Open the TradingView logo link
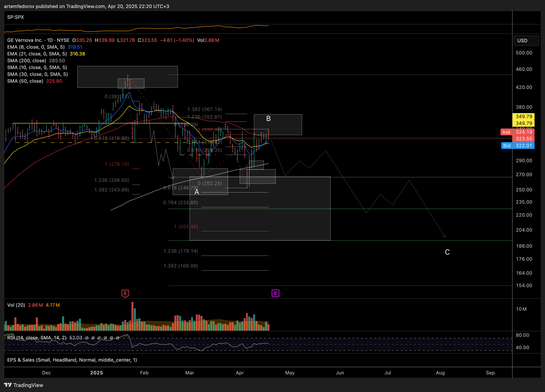 pos(24,385)
